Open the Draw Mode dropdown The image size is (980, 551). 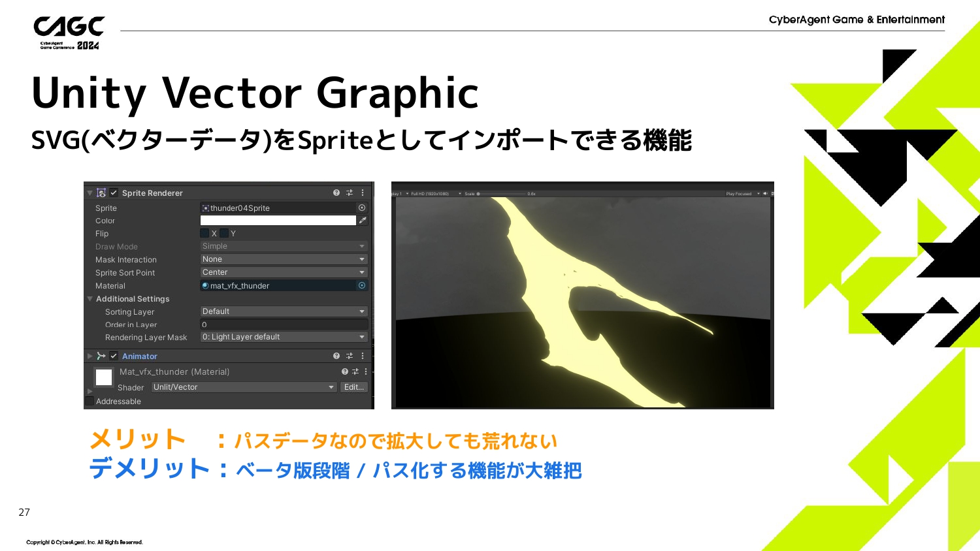tap(284, 246)
